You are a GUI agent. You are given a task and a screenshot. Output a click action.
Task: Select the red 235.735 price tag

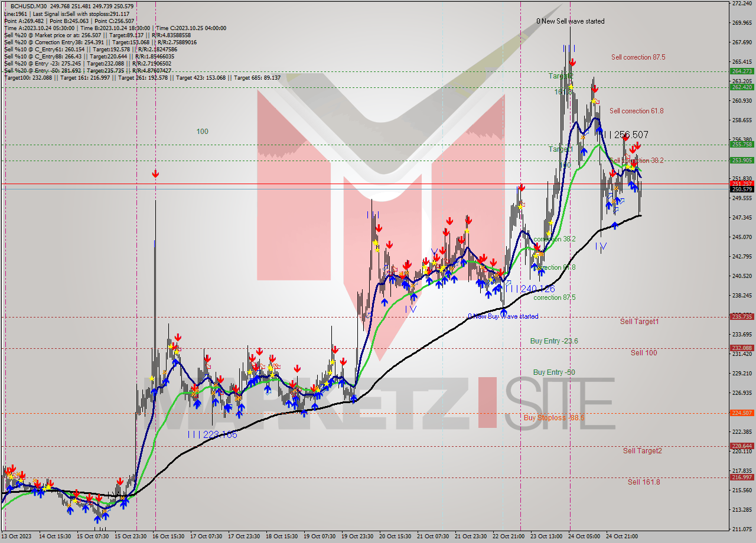click(x=742, y=316)
